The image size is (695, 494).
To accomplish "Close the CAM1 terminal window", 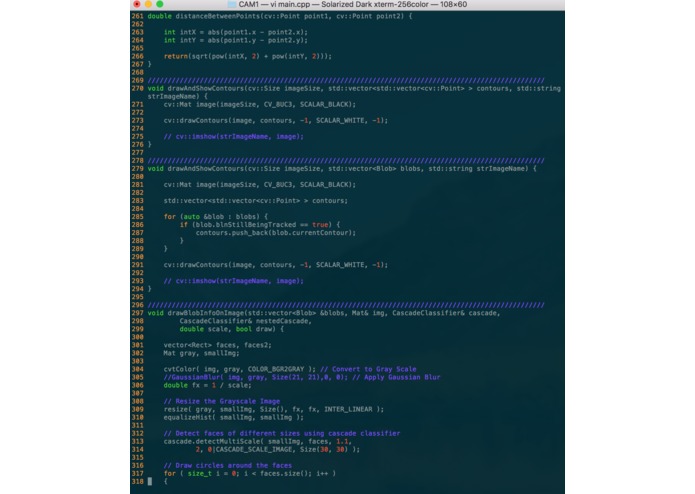I will click(137, 4).
